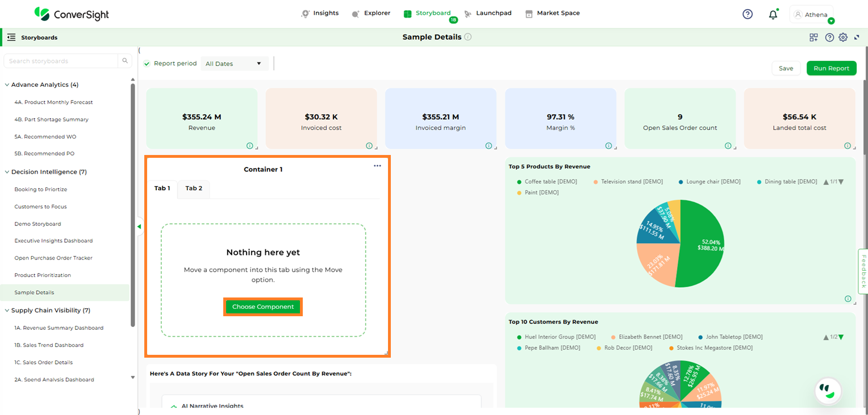Click the Run Report button

click(831, 68)
